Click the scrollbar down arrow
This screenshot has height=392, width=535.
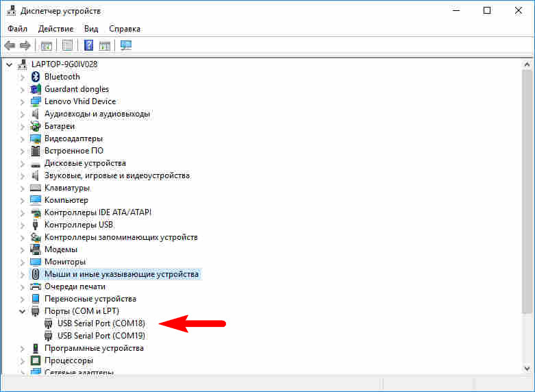[x=527, y=369]
